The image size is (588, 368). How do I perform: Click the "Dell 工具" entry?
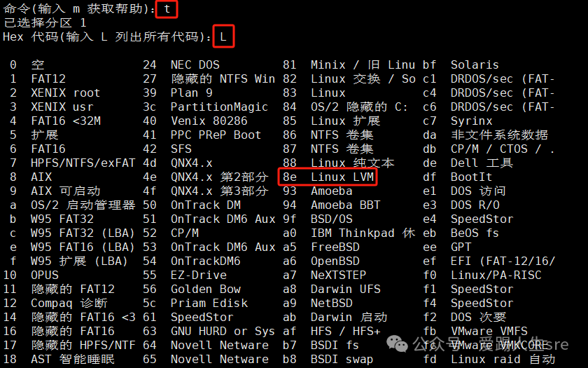click(x=482, y=163)
